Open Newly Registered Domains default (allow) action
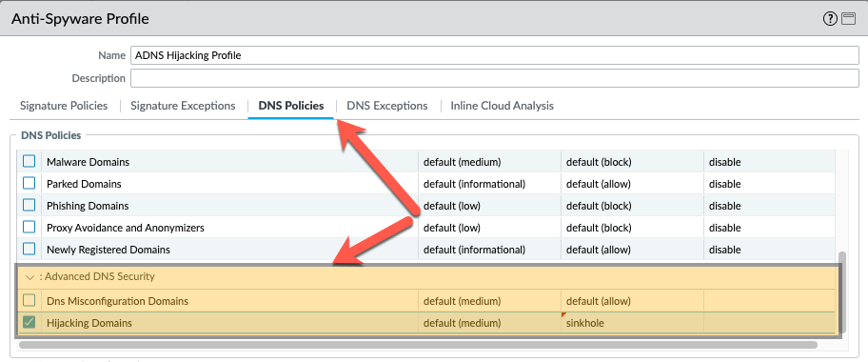 [632, 250]
